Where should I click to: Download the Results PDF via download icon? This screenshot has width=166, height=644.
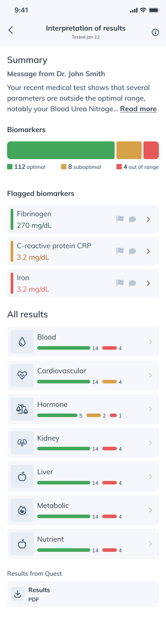pos(18,594)
